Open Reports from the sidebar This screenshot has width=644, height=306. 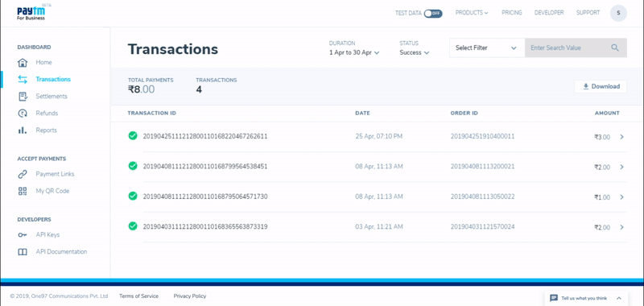pos(47,130)
